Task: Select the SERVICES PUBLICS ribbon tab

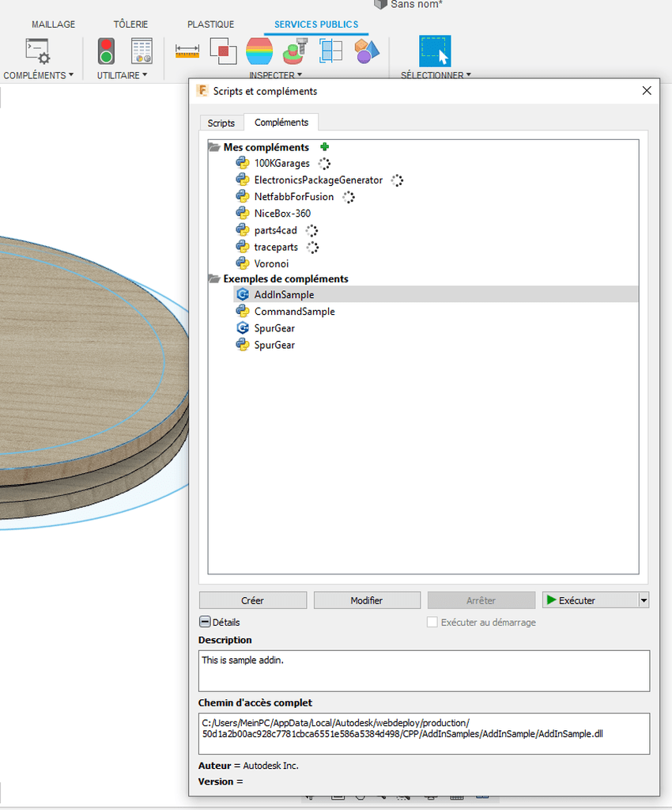Action: tap(316, 25)
